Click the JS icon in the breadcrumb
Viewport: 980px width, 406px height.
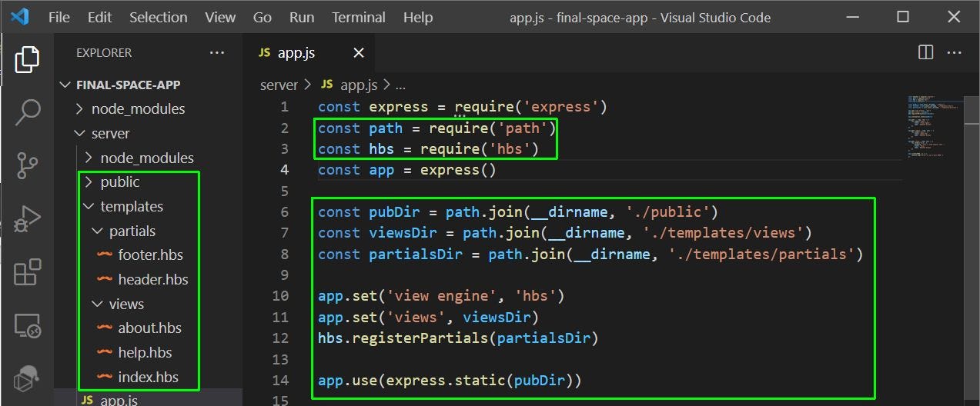click(x=326, y=85)
